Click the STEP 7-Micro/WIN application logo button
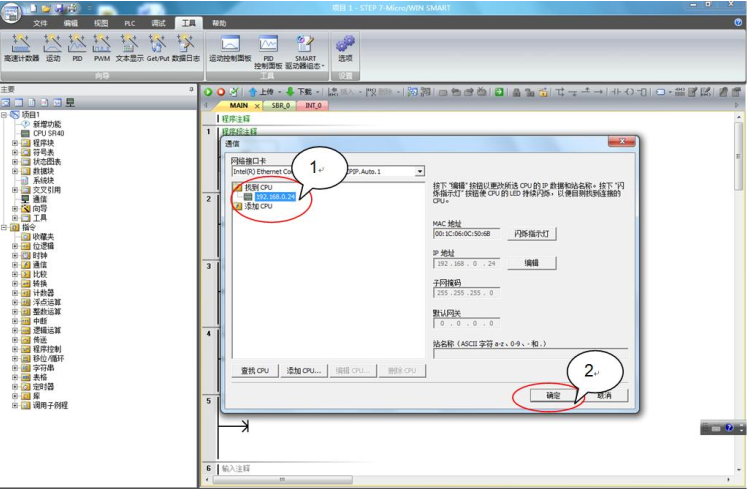Viewport: 747px width, 489px height. tap(11, 13)
